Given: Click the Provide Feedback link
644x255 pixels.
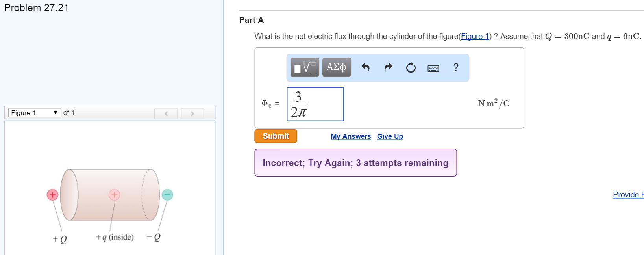Looking at the screenshot, I should tap(628, 194).
